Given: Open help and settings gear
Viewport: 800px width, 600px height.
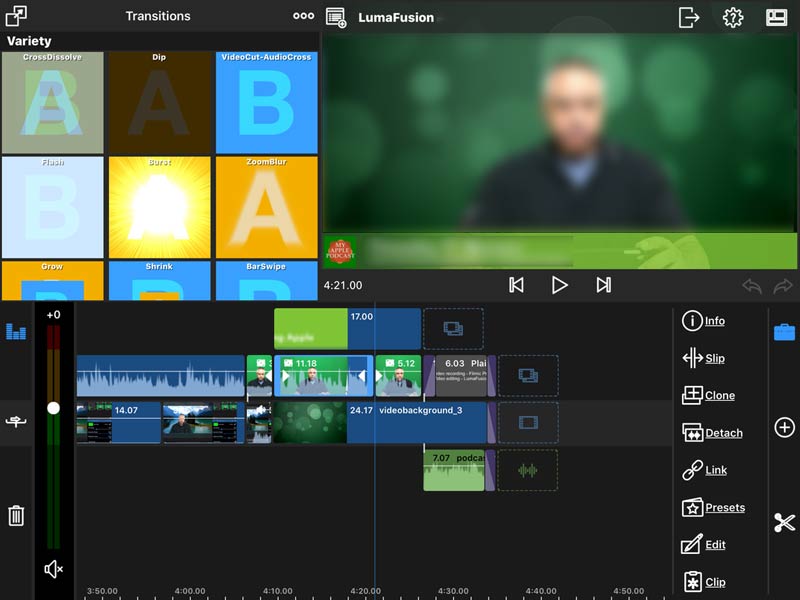Looking at the screenshot, I should click(x=733, y=17).
